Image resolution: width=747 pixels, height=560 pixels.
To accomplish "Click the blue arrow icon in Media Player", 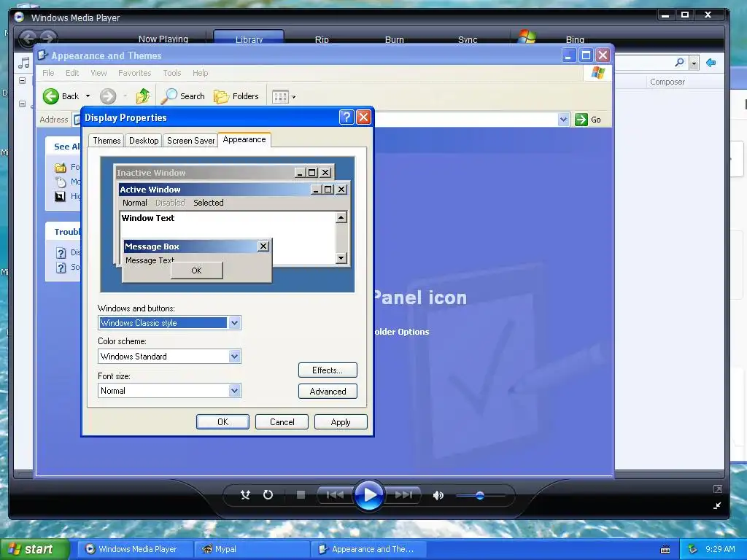I will click(x=711, y=63).
